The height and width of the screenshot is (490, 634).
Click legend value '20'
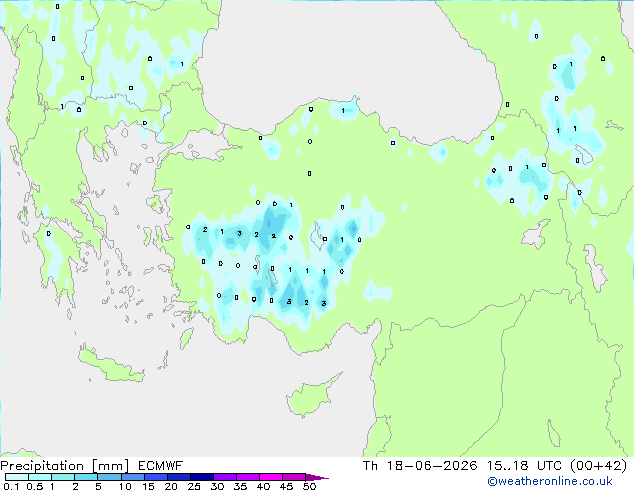click(x=171, y=486)
